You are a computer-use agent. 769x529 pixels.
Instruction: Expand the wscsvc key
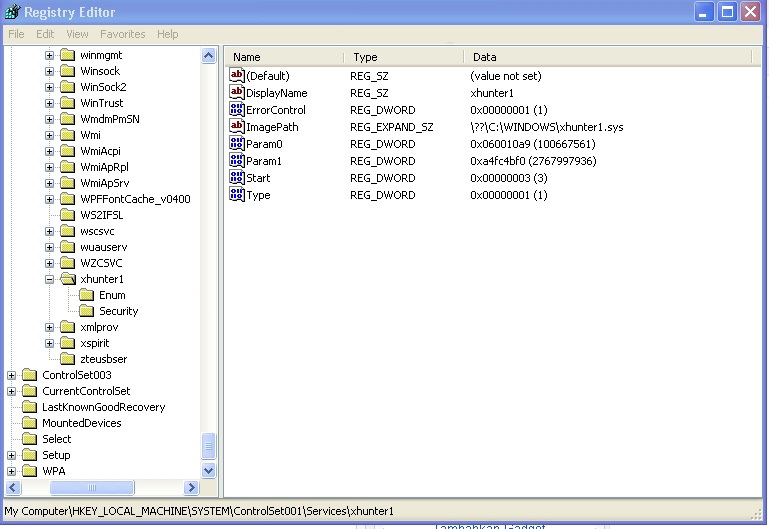click(x=49, y=231)
